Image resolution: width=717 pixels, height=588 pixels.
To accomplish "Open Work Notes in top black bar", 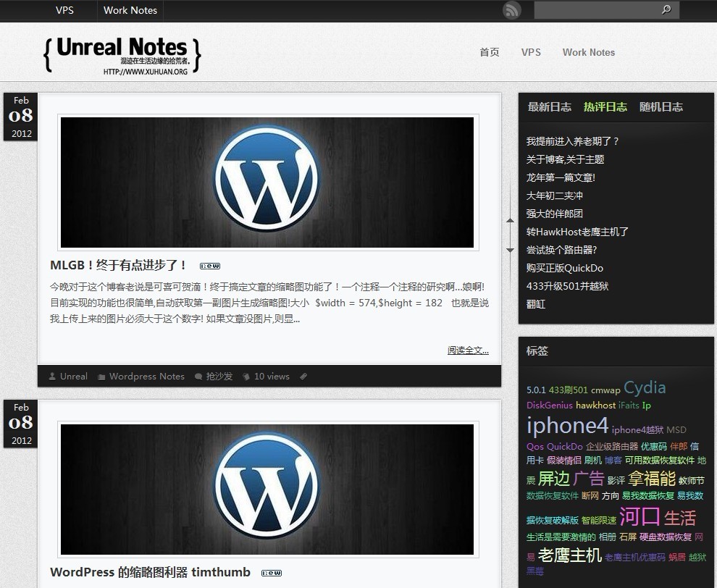I will (130, 10).
